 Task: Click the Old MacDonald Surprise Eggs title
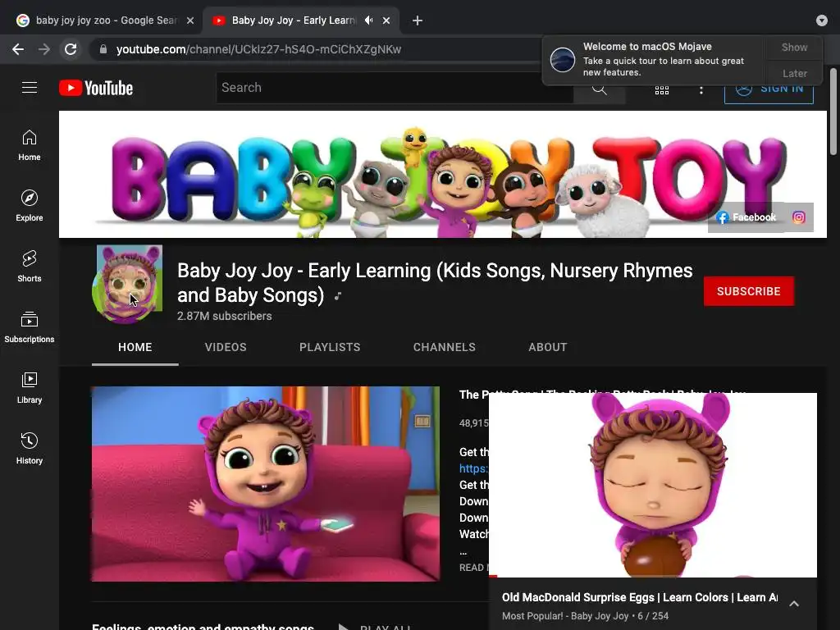tap(640, 597)
